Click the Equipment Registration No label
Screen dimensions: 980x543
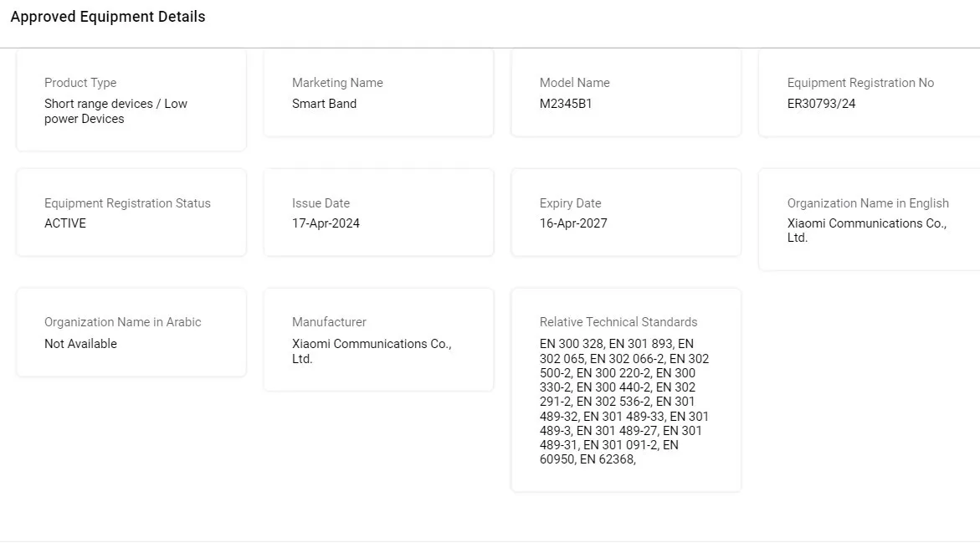(860, 83)
